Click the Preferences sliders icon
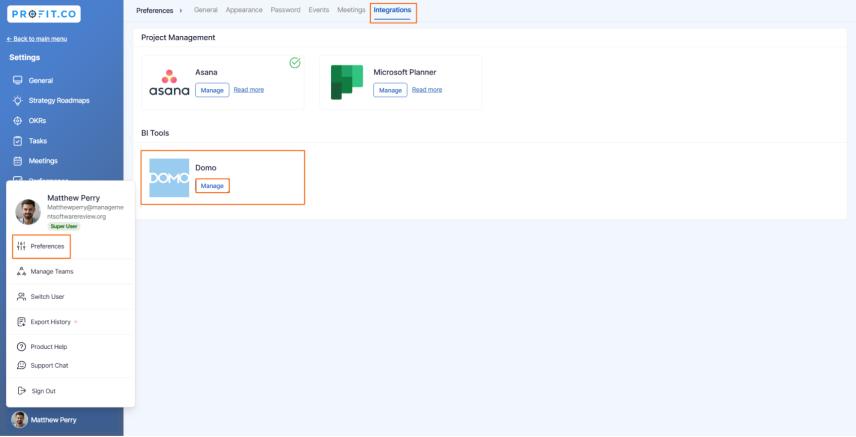Viewport: 856px width, 437px height. (x=21, y=246)
